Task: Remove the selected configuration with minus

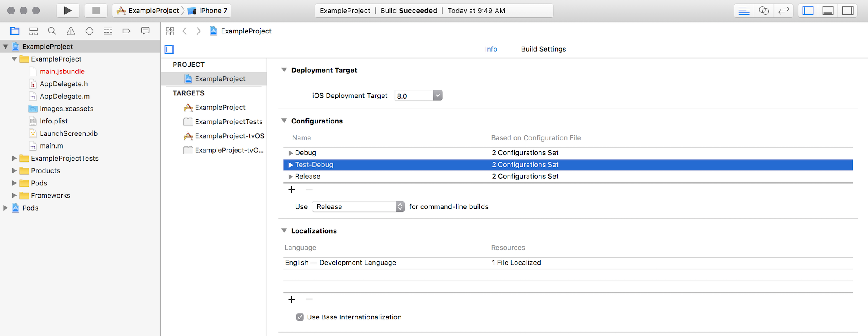Action: 309,189
